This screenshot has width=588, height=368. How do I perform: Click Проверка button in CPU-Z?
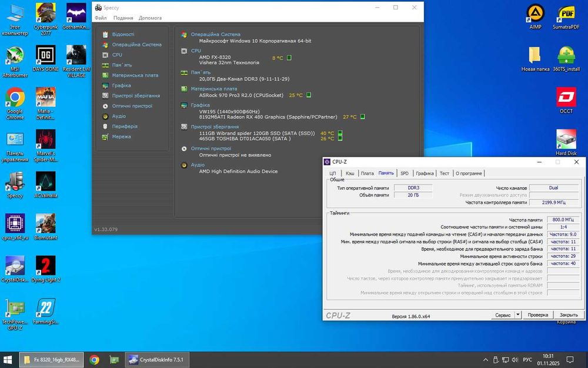click(538, 314)
